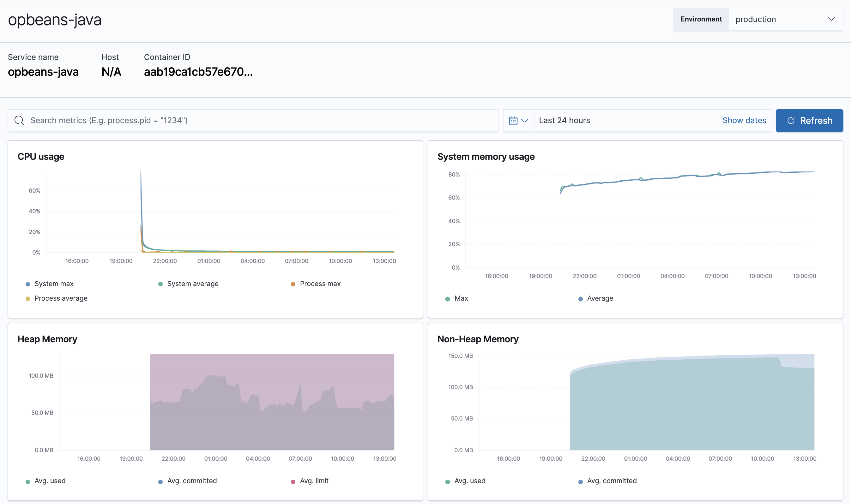The image size is (851, 504).
Task: Click the search magnifier icon in metrics search bar
Action: tap(19, 120)
